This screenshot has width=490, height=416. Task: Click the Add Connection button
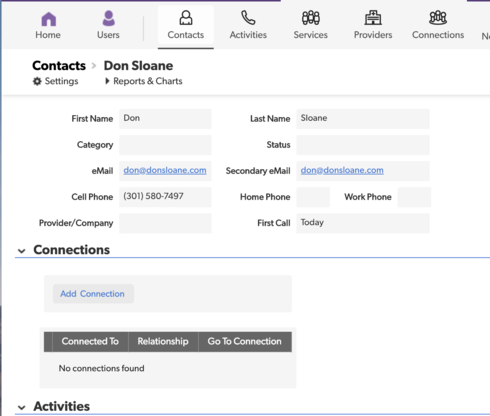tap(93, 294)
